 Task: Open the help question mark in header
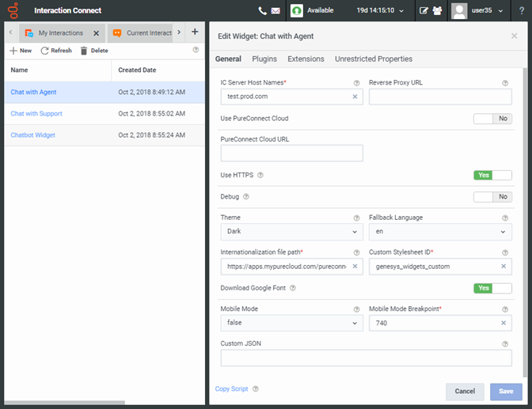click(521, 11)
